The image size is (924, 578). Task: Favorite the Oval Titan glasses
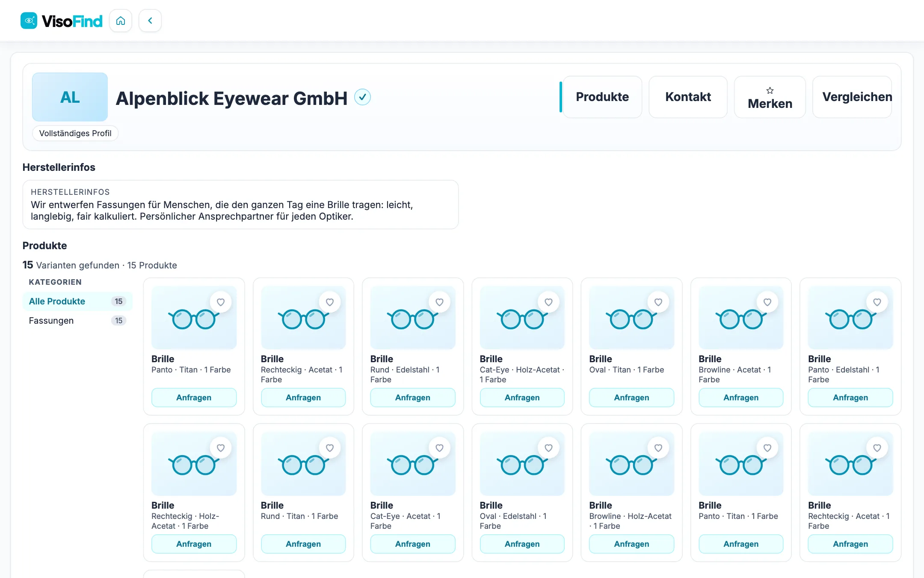tap(658, 302)
